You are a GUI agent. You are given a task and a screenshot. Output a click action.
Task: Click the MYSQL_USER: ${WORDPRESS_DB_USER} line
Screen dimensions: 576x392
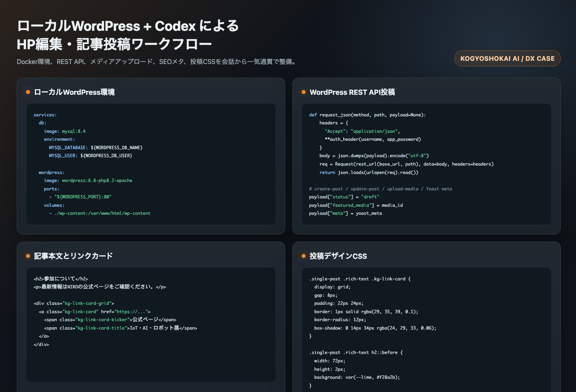tap(90, 156)
